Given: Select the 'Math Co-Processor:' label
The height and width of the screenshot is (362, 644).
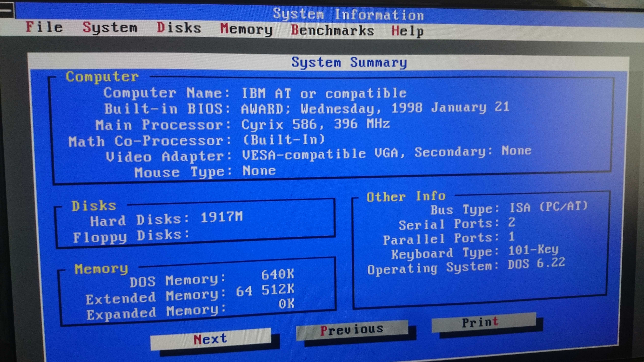Looking at the screenshot, I should click(x=150, y=141).
